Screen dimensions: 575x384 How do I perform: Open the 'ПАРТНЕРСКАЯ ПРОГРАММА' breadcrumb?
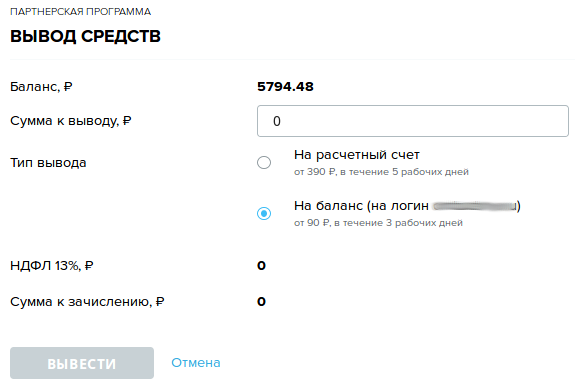(x=80, y=12)
